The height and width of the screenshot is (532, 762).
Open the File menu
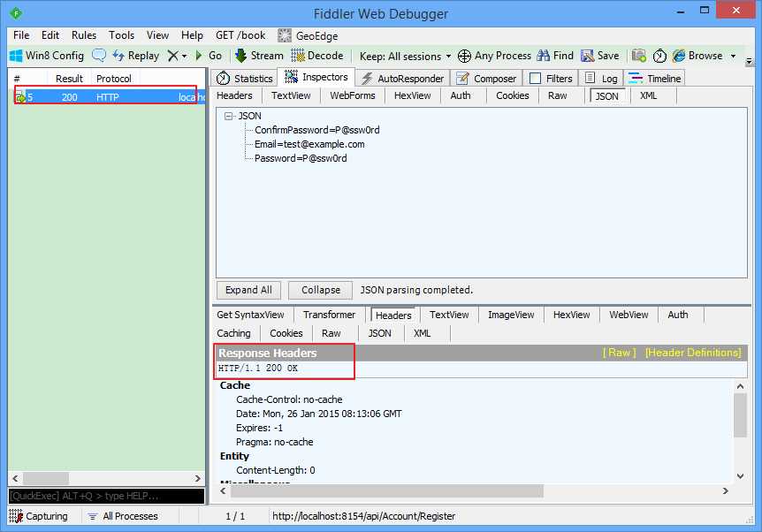click(21, 35)
